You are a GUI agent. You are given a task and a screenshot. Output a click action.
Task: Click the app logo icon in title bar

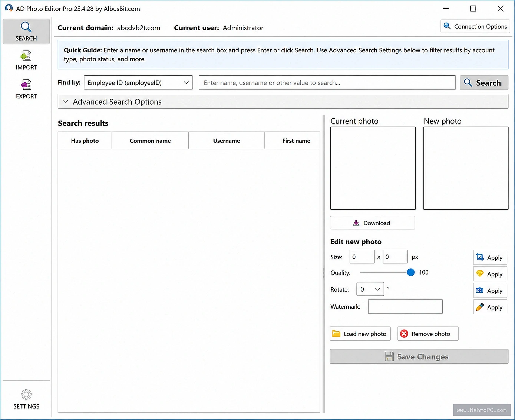(9, 8)
